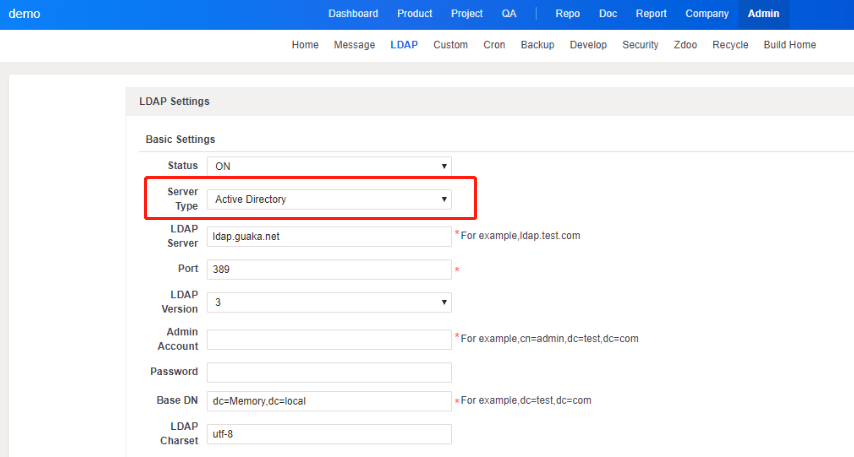Image resolution: width=854 pixels, height=457 pixels.
Task: Click the Build Home link
Action: [x=789, y=45]
